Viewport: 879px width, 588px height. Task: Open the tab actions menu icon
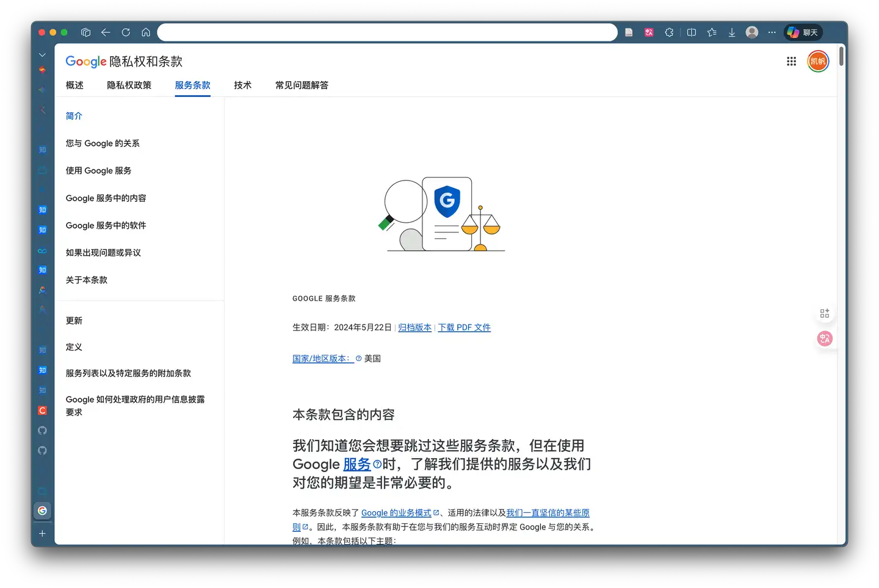(86, 32)
